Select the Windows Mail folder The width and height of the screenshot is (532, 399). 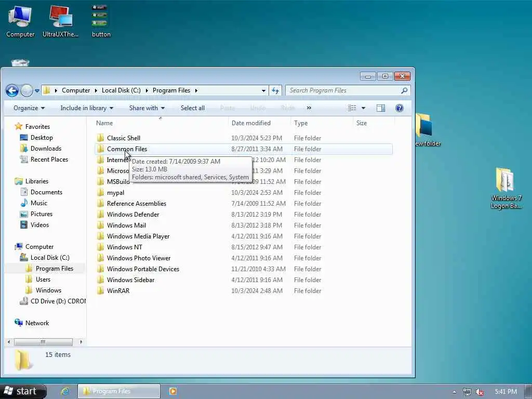coord(126,225)
